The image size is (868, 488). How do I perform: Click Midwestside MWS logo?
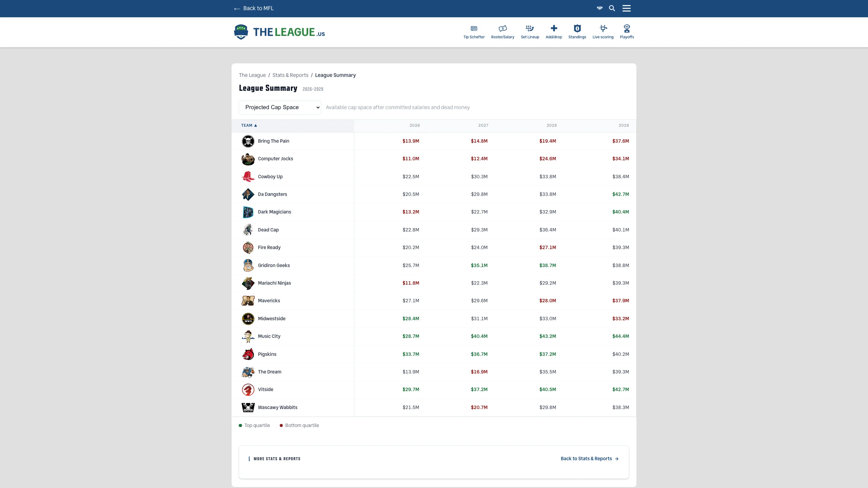point(248,319)
